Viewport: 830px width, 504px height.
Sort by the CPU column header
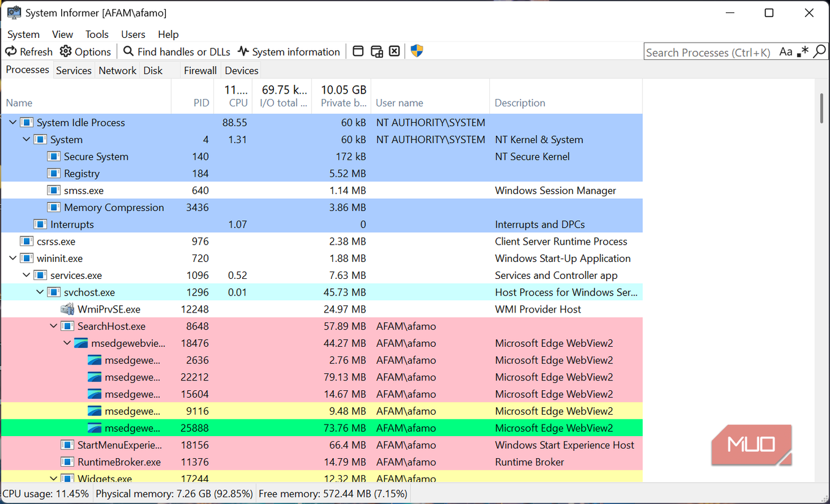pyautogui.click(x=232, y=97)
